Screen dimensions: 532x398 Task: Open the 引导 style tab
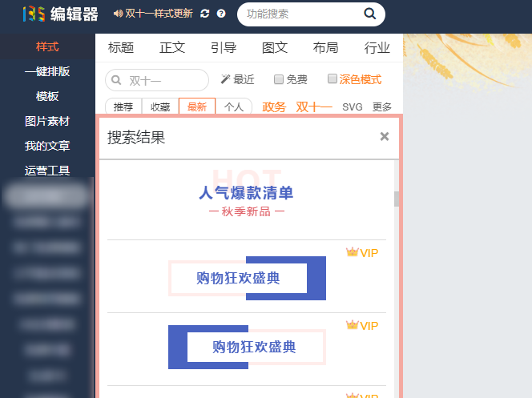224,47
